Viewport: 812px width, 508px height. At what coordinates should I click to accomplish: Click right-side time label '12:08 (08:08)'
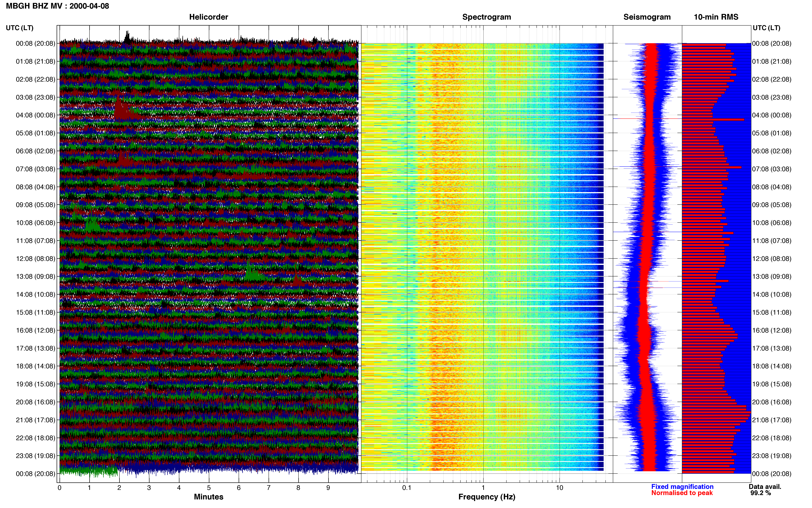(772, 259)
